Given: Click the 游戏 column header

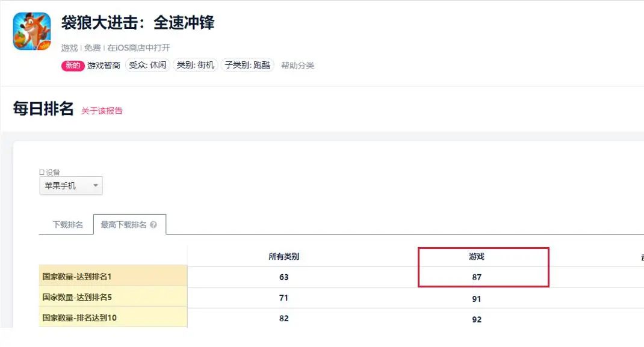Looking at the screenshot, I should point(476,256).
